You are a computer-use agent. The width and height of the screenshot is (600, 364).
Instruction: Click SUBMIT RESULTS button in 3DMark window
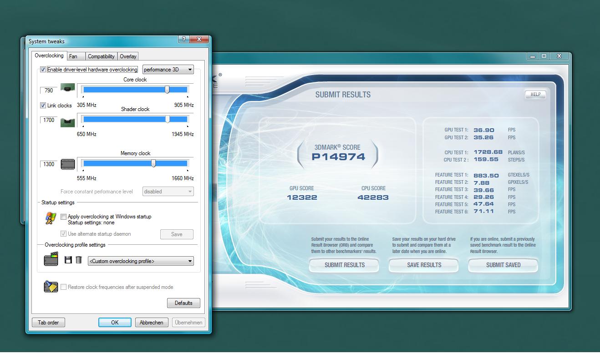point(345,265)
